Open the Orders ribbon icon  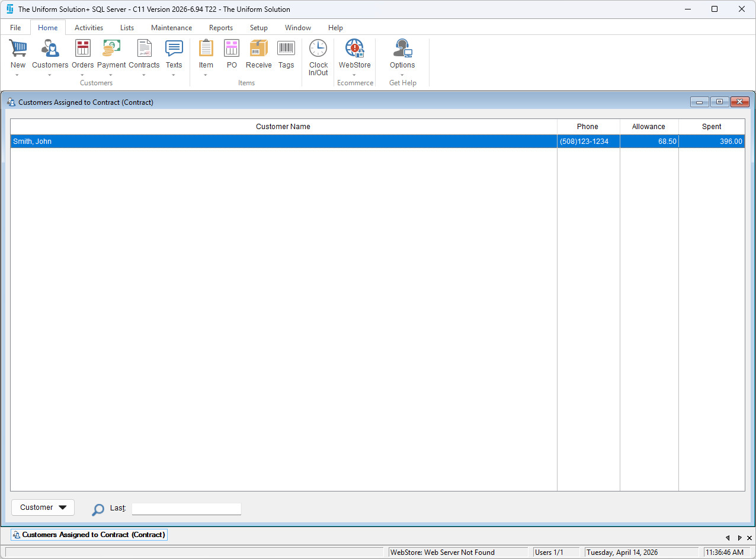(83, 49)
